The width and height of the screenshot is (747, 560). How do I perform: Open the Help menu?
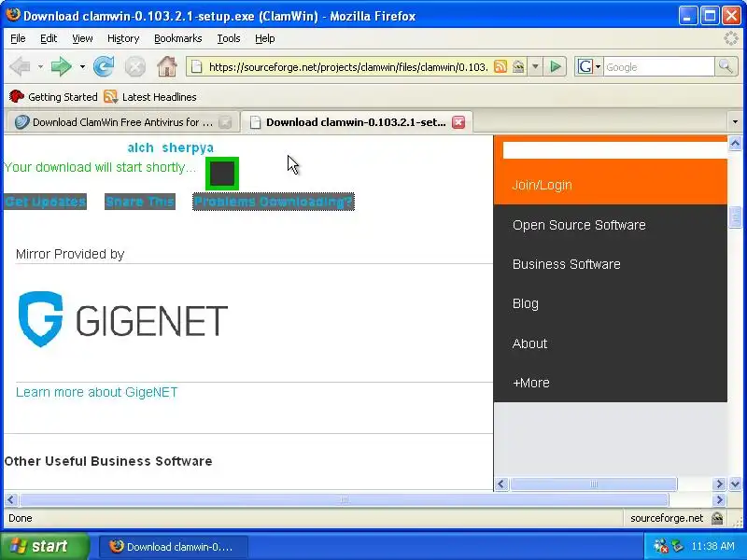pos(265,38)
